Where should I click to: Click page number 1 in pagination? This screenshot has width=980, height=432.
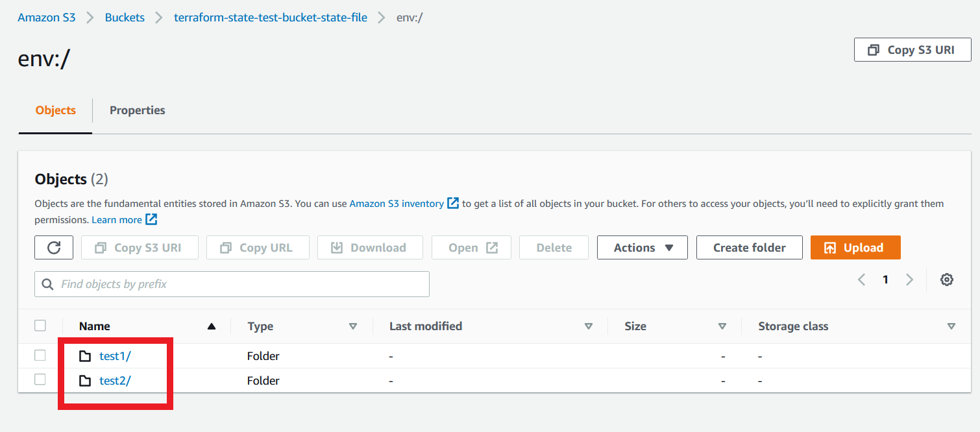(x=885, y=280)
